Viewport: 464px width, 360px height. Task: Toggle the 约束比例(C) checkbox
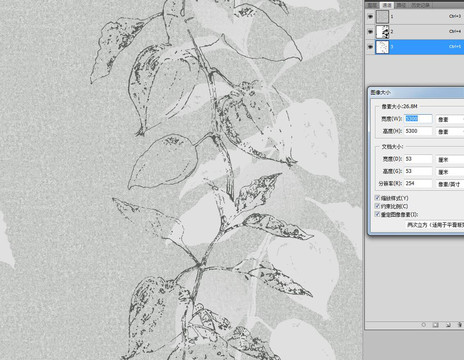point(377,206)
